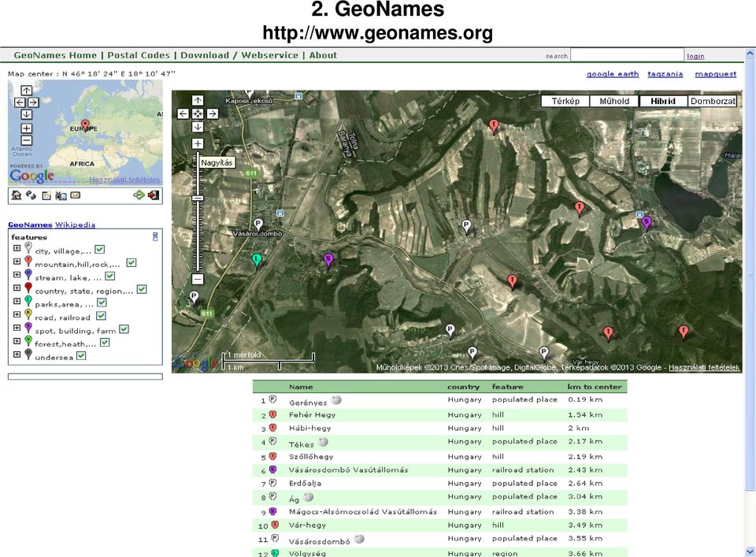Click the 'km to center' column header

[x=595, y=387]
